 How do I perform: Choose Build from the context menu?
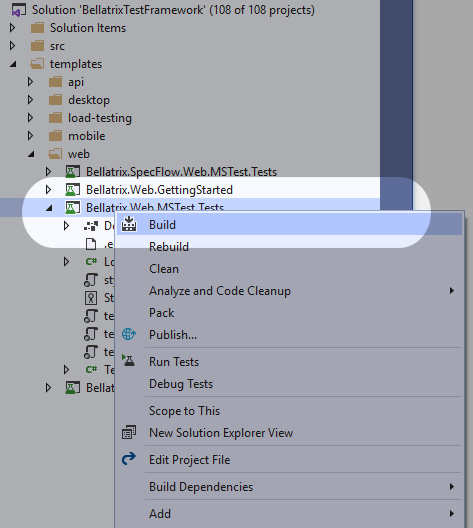(289, 225)
